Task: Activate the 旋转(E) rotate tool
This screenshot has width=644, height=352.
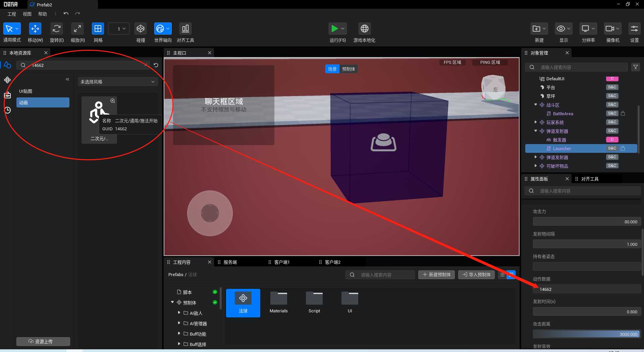Action: point(57,29)
